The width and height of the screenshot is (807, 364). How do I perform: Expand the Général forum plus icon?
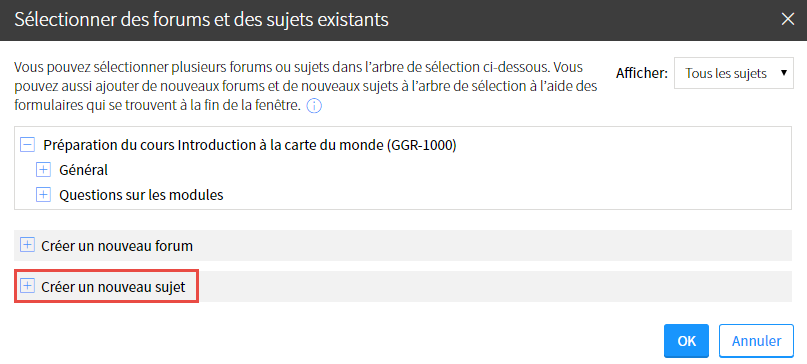[x=43, y=169]
